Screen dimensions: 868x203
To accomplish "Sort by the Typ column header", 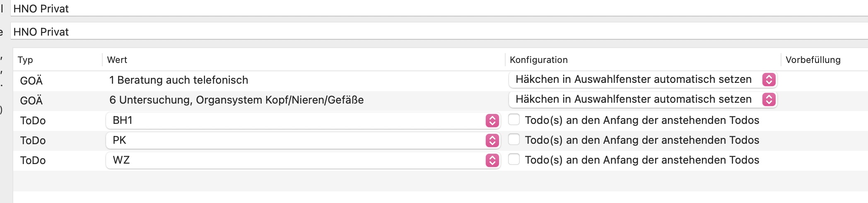I will tap(25, 60).
